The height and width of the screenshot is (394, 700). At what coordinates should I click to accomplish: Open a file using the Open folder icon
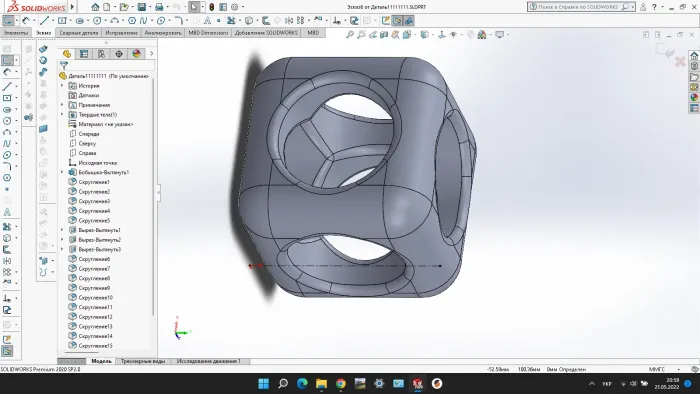point(124,7)
